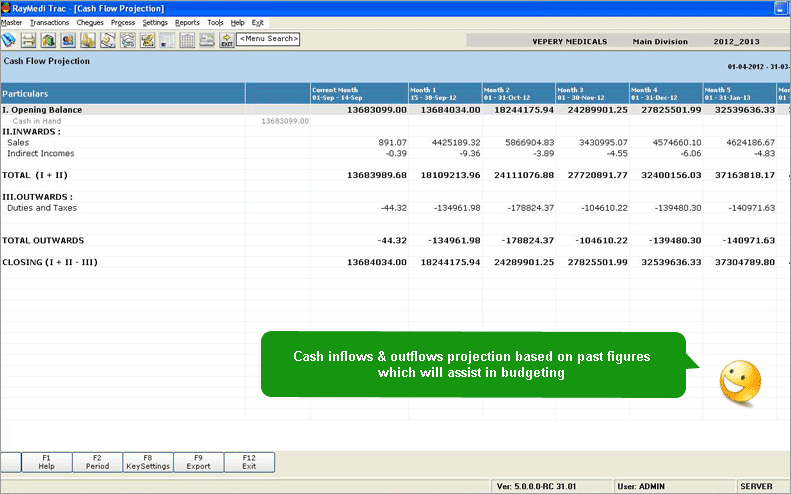Open the Transactions menu

tap(49, 23)
